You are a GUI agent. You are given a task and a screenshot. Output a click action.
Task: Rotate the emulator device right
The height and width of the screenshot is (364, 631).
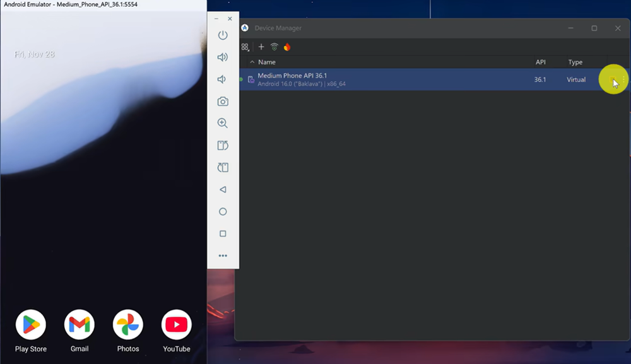click(223, 168)
